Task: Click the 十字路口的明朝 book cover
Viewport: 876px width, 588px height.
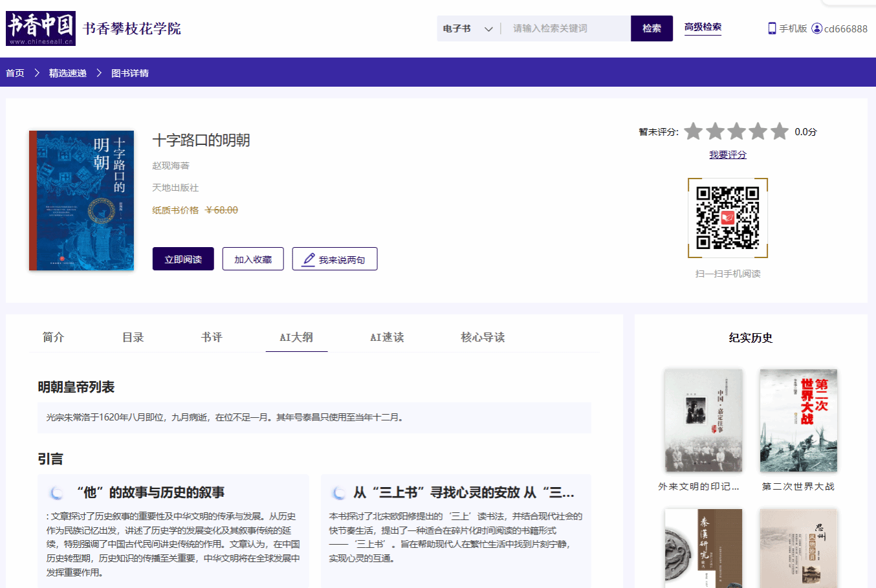Action: (82, 201)
